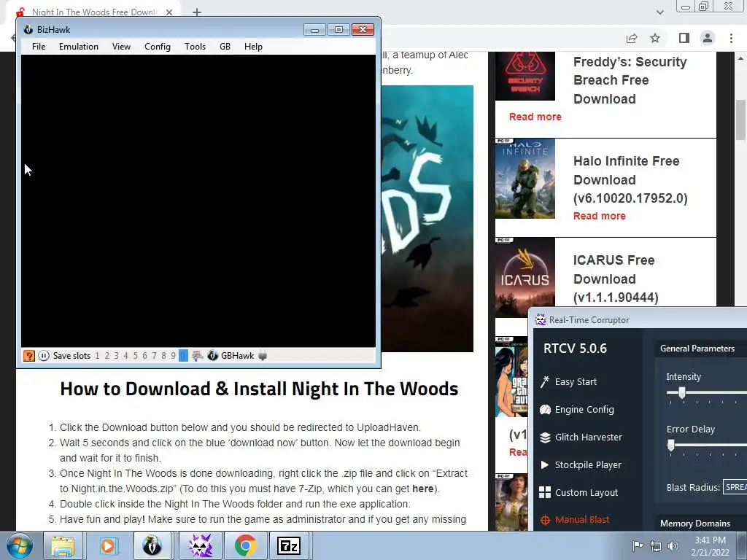This screenshot has width=747, height=560.
Task: Select save slot 3 in BizHawk
Action: point(116,356)
